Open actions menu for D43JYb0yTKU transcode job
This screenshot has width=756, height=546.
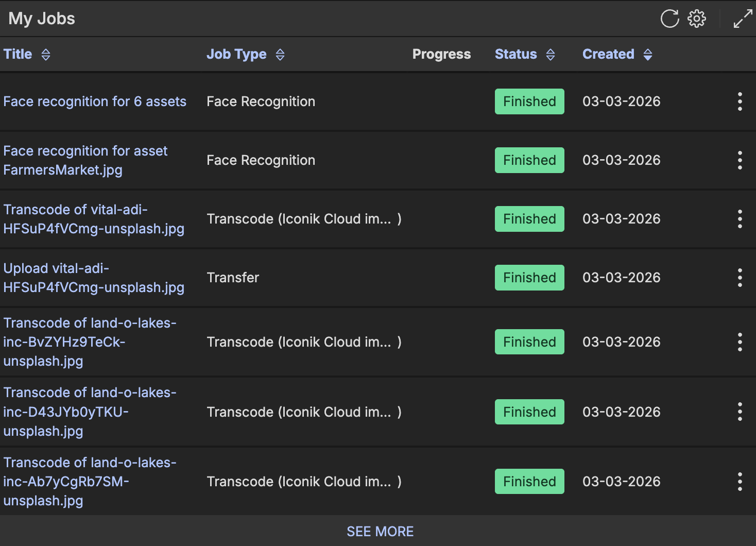pos(740,412)
